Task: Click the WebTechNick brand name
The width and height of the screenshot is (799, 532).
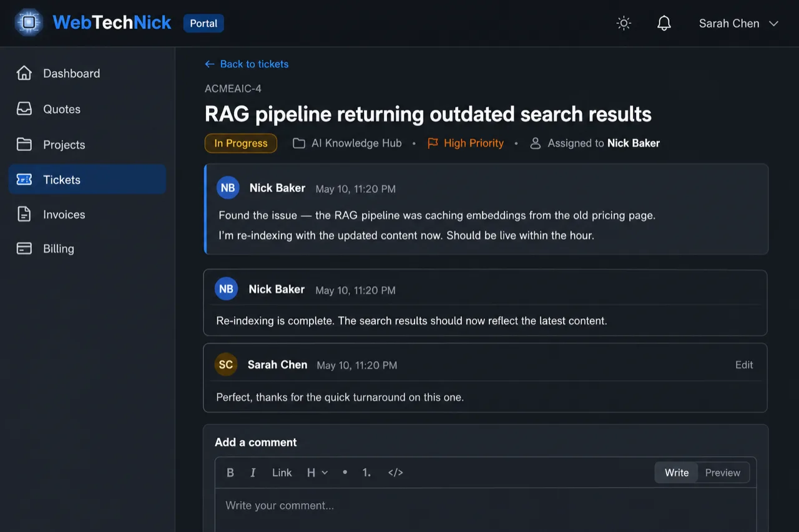Action: [x=112, y=23]
